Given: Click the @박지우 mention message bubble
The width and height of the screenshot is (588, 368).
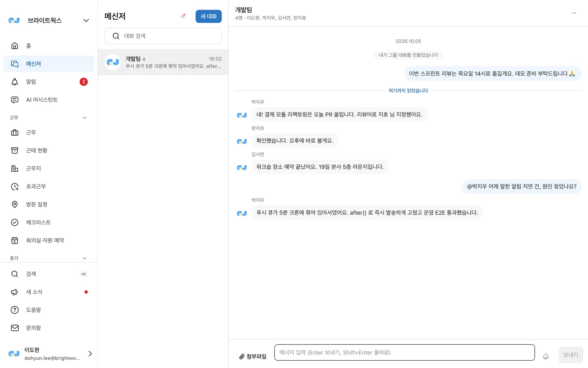Looking at the screenshot, I should point(522,186).
